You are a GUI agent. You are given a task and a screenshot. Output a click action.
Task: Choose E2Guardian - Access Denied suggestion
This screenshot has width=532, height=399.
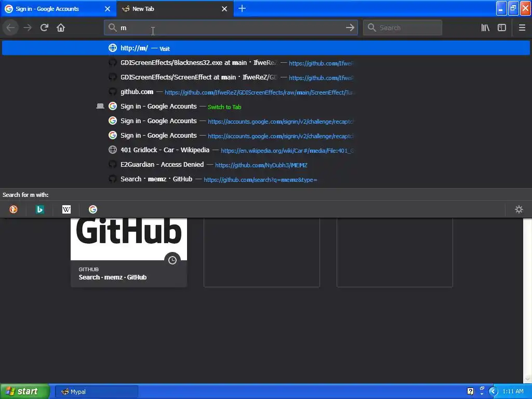(266, 165)
